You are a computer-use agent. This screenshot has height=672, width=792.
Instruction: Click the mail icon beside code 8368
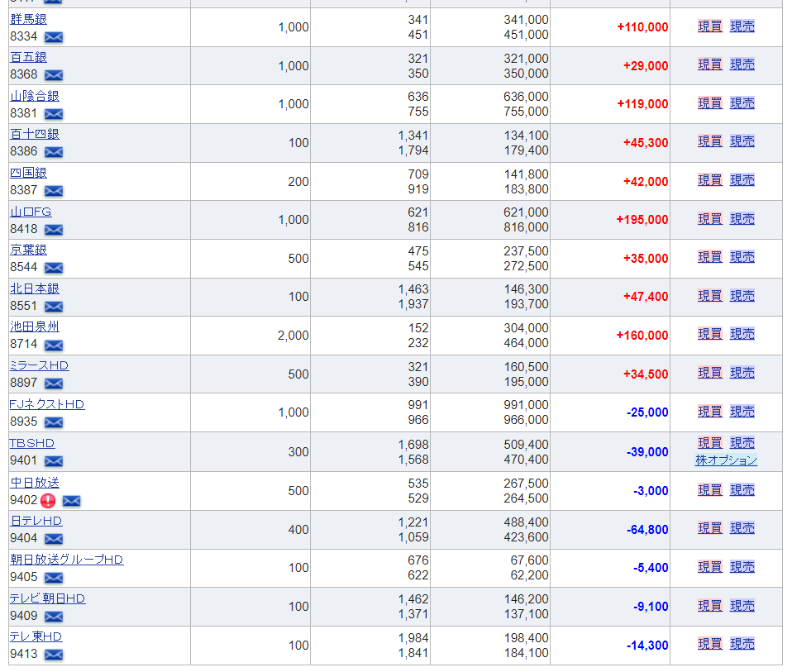(54, 75)
